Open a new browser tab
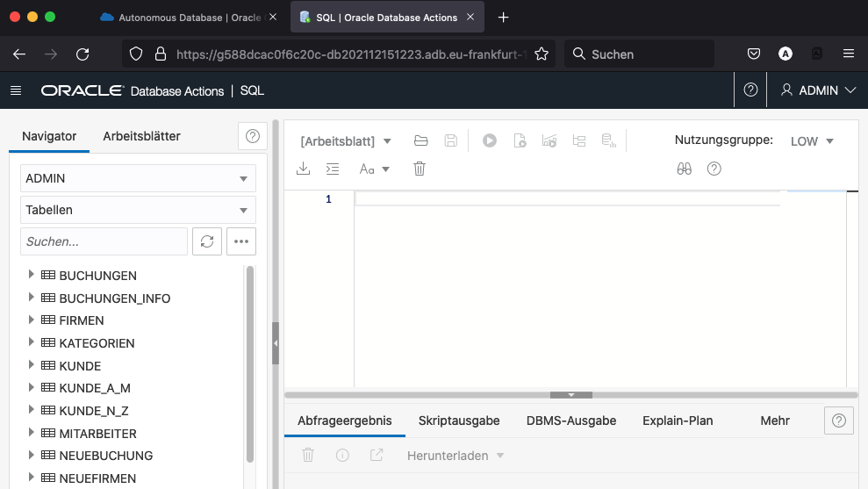Viewport: 868px width, 489px height. click(503, 18)
